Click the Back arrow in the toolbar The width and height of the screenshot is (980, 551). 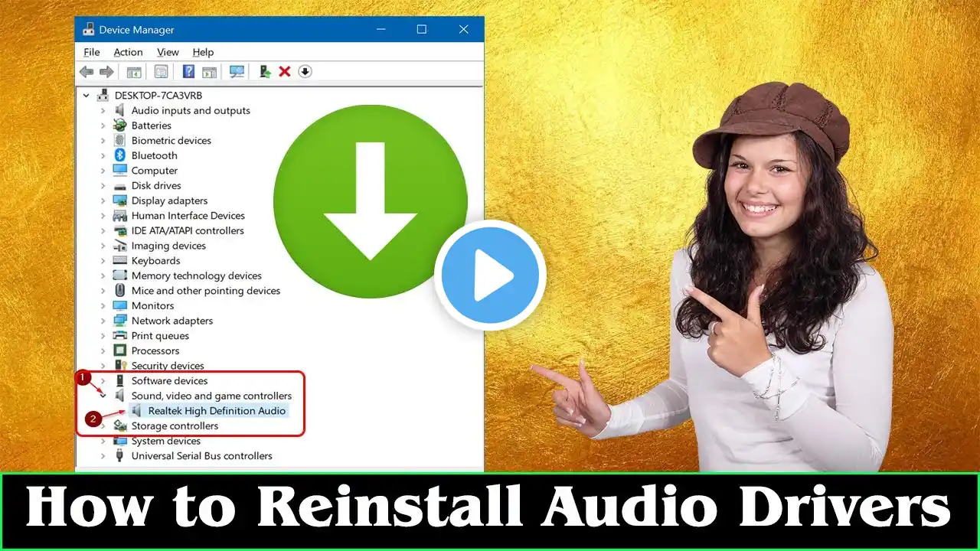[x=87, y=71]
